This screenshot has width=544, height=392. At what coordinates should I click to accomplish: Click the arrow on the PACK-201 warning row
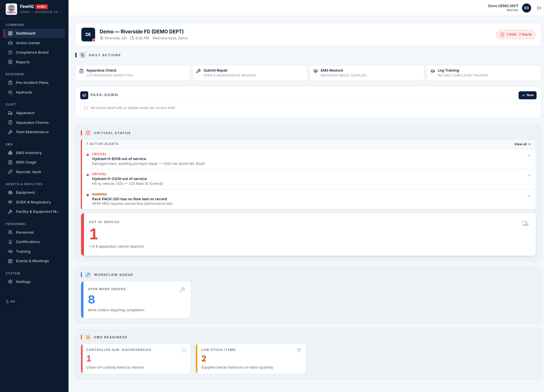click(529, 196)
